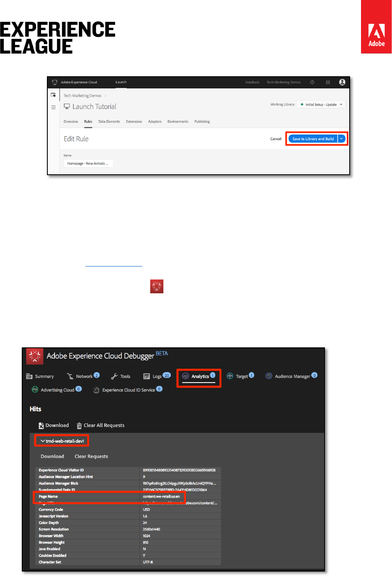392x577 pixels.
Task: Click the Analytics chart icon
Action: point(186,376)
